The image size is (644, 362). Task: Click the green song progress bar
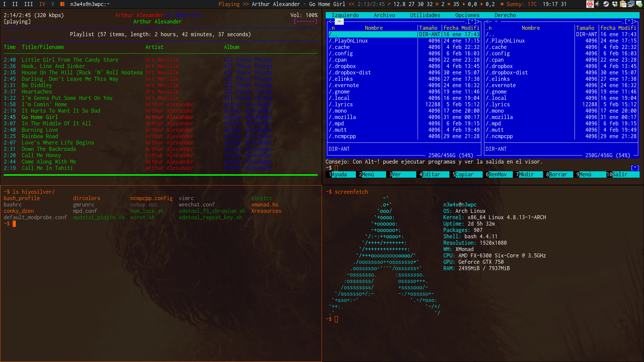160,175
